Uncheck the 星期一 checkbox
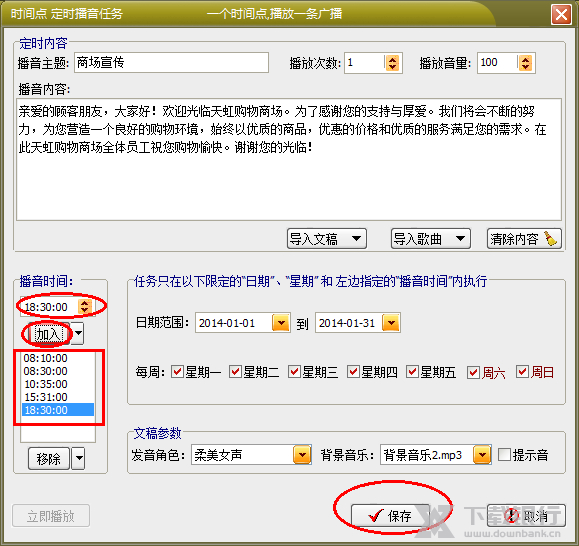Viewport: 579px width, 546px height. (178, 372)
